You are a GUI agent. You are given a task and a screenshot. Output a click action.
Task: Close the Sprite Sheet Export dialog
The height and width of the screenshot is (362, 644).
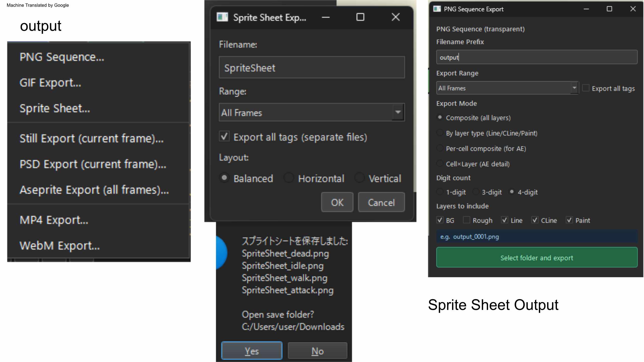pos(395,17)
